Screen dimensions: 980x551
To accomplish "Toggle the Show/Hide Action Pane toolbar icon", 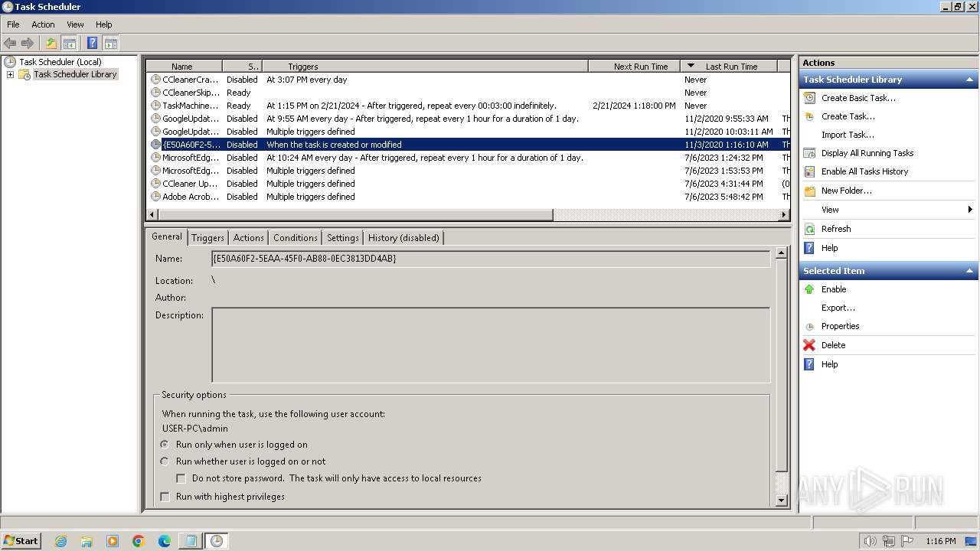I will [110, 44].
